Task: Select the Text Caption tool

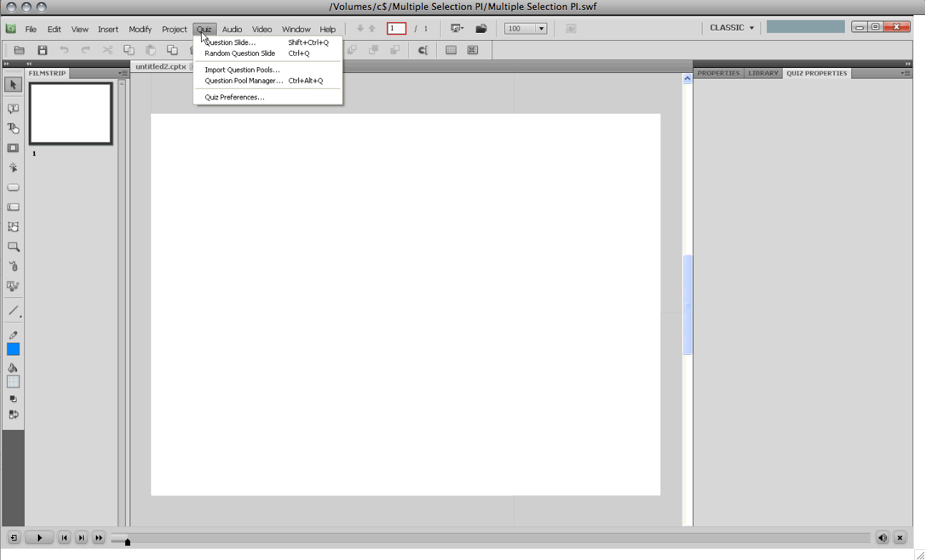Action: pyautogui.click(x=13, y=109)
